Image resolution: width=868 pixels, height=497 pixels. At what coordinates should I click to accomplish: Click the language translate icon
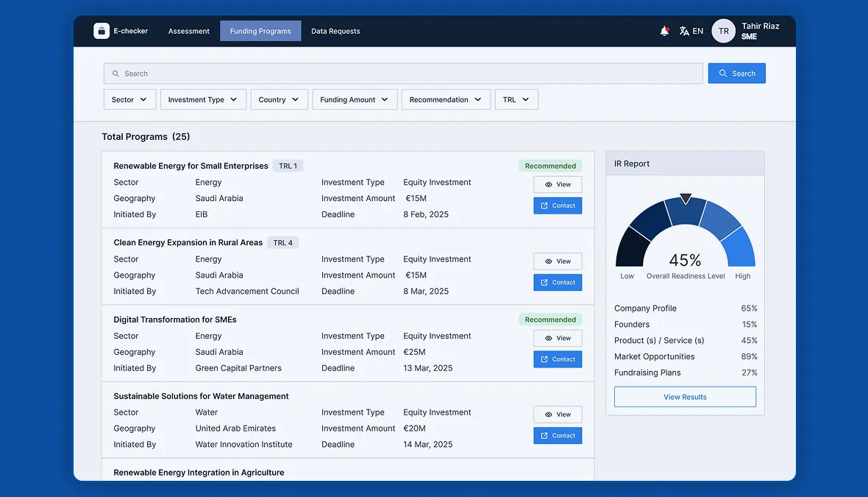coord(684,31)
